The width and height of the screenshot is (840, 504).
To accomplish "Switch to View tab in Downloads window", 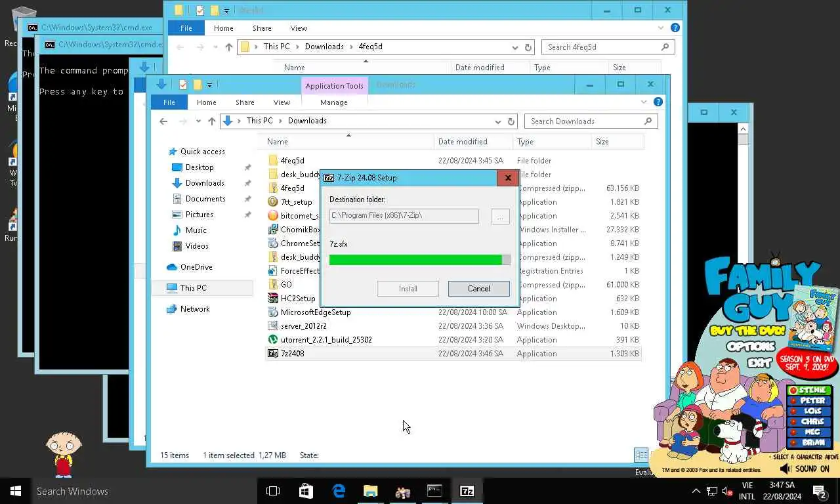I will tap(282, 102).
